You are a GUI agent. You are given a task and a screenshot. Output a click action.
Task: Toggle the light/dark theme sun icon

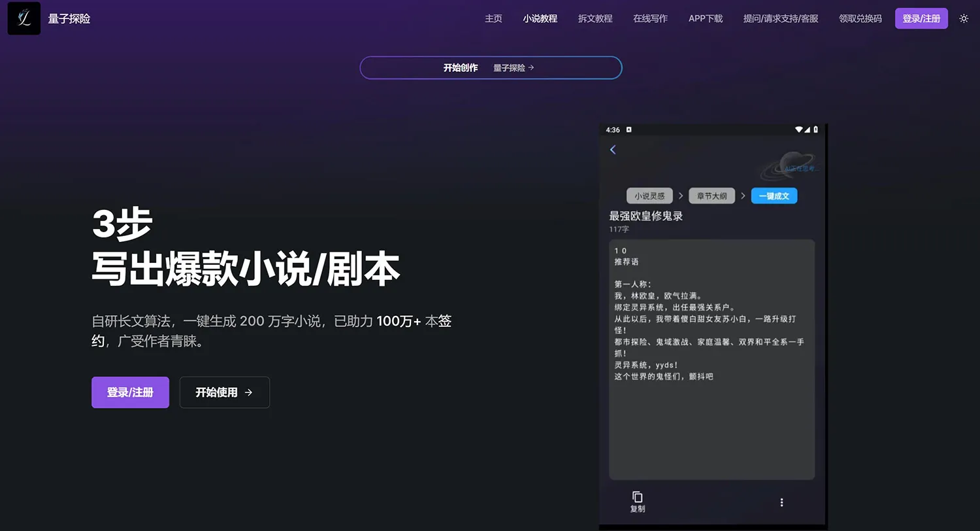[x=964, y=18]
